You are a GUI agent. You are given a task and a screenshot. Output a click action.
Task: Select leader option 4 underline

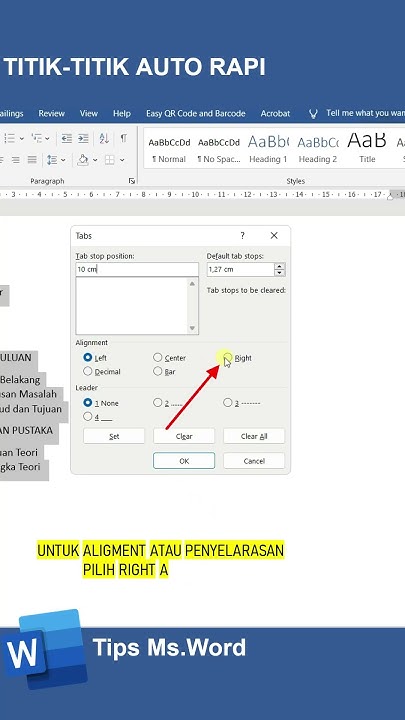pos(88,416)
